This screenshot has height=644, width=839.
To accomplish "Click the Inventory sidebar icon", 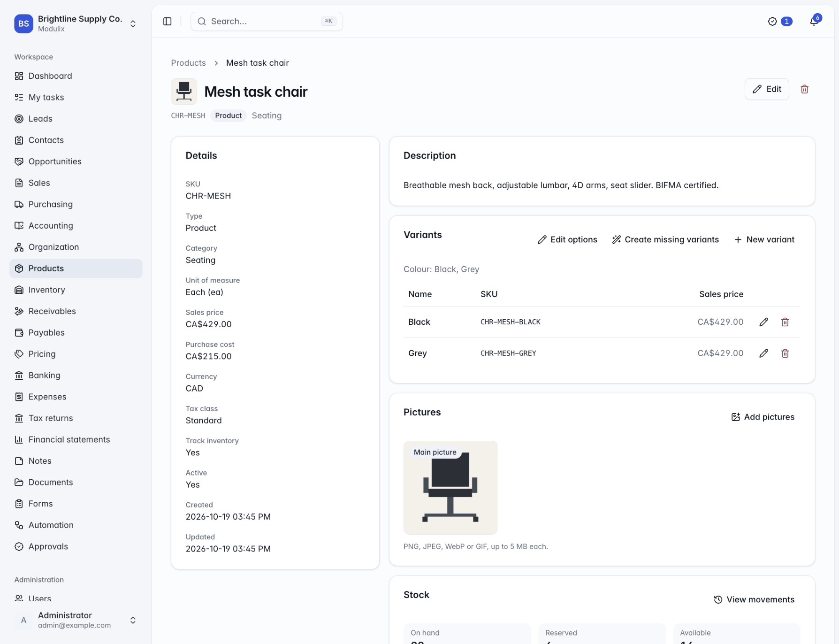I will [x=19, y=290].
